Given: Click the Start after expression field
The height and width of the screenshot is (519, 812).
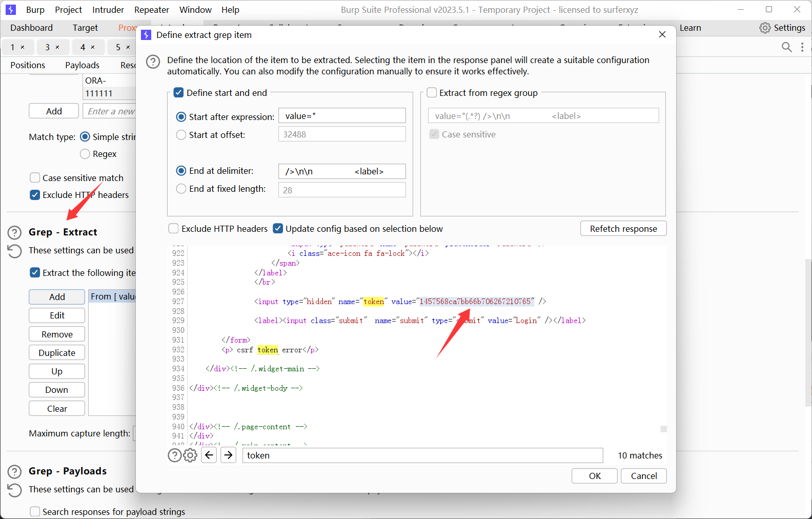Looking at the screenshot, I should click(x=342, y=116).
